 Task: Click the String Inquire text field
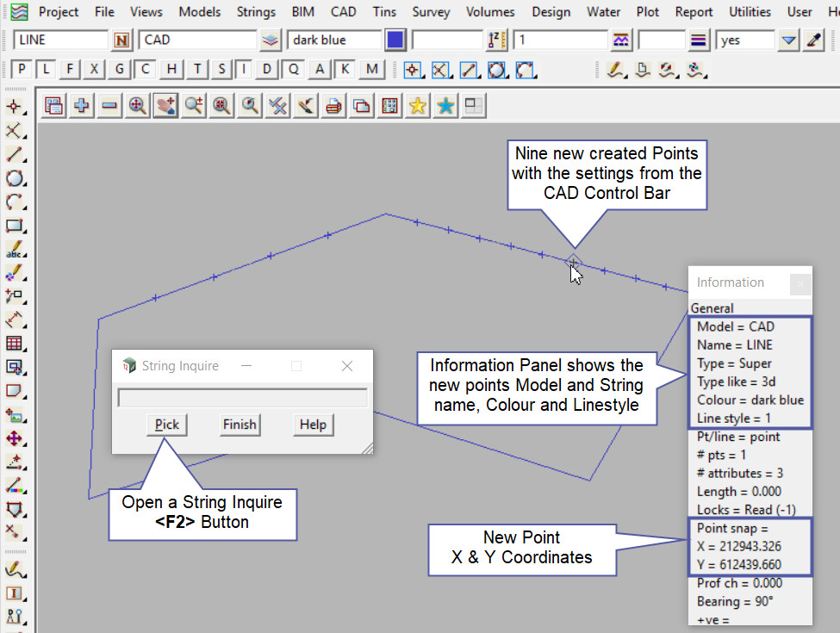click(x=242, y=398)
